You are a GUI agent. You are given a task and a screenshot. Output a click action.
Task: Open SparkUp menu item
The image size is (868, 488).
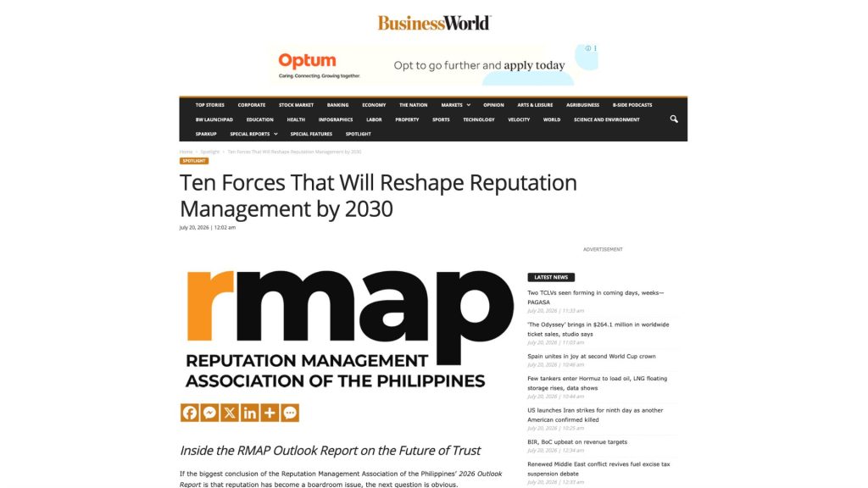[x=206, y=134]
